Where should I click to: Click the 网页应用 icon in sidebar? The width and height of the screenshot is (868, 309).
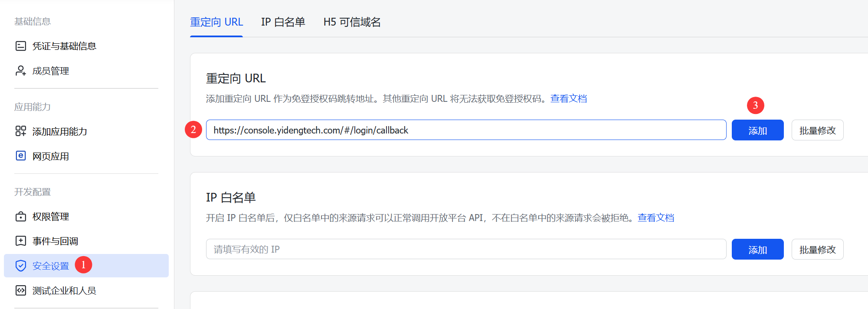click(20, 156)
